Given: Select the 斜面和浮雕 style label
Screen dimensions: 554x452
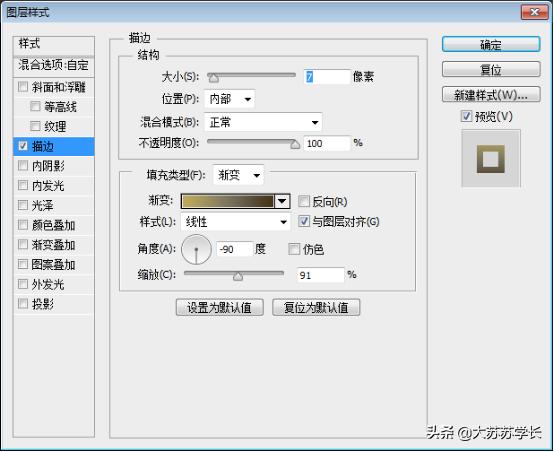Looking at the screenshot, I should click(59, 87).
